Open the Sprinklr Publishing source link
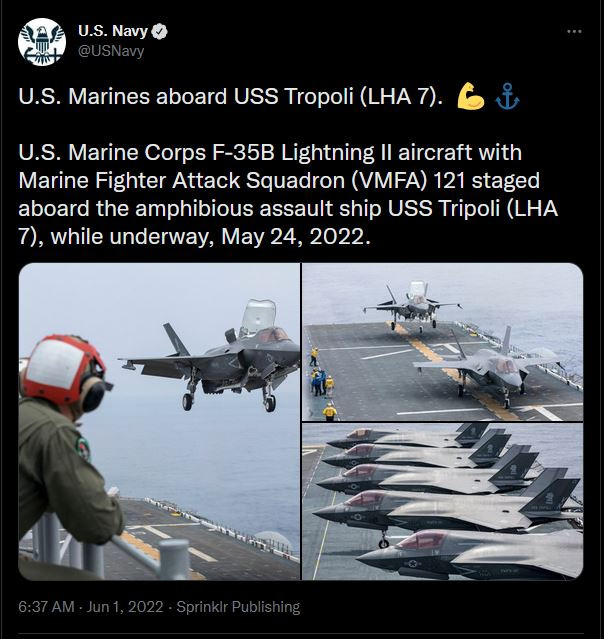This screenshot has height=639, width=604. point(238,607)
